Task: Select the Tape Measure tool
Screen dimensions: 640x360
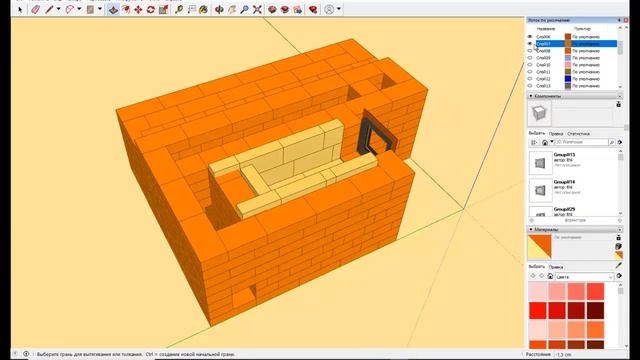Action: click(179, 9)
